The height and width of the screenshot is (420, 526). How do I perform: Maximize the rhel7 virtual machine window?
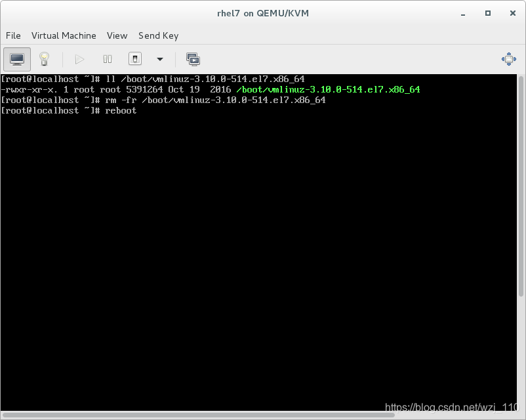488,13
